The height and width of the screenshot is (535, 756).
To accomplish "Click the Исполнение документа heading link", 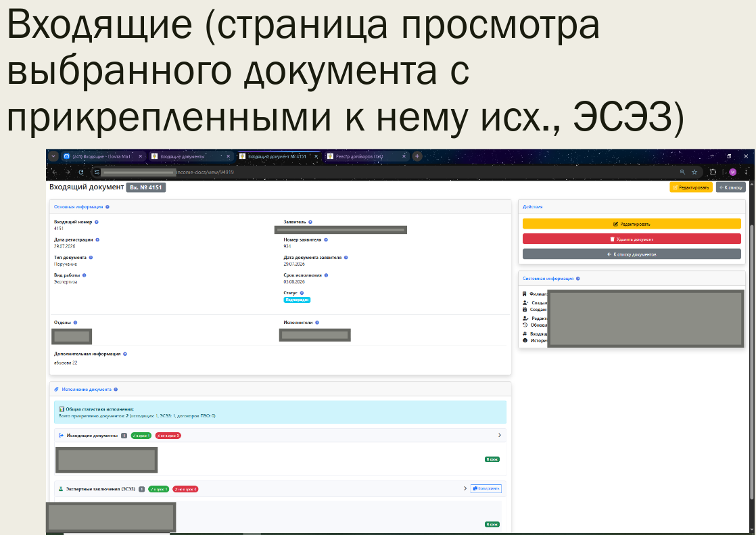I will pyautogui.click(x=87, y=390).
